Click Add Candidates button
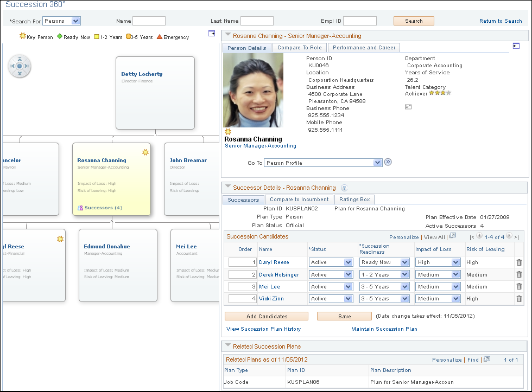Screen dimensions: 532x392 coord(267,316)
